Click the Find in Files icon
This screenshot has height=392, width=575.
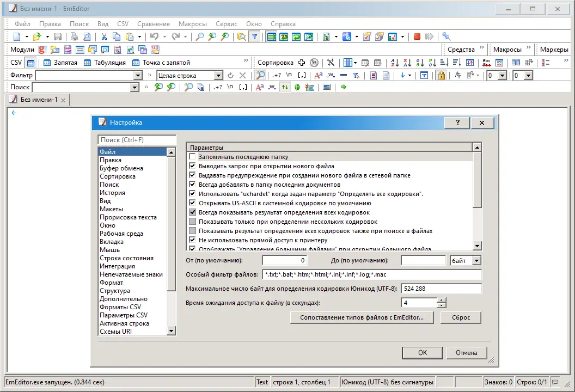coord(242,36)
